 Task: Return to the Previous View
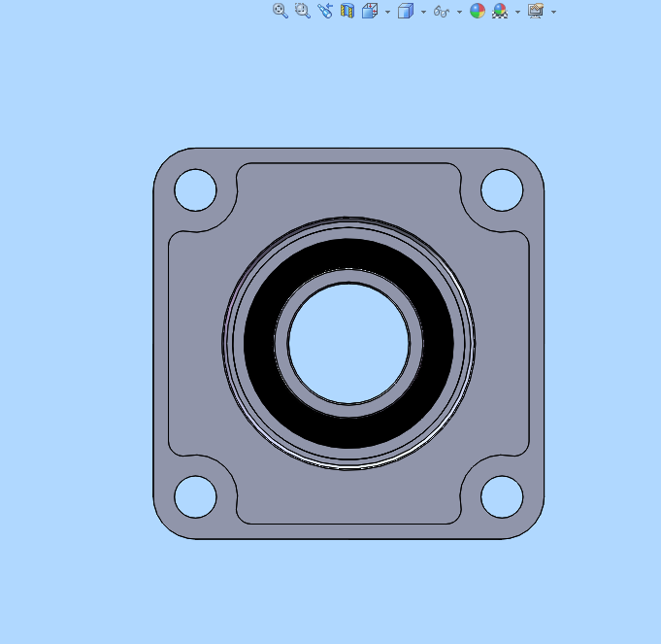tap(325, 11)
